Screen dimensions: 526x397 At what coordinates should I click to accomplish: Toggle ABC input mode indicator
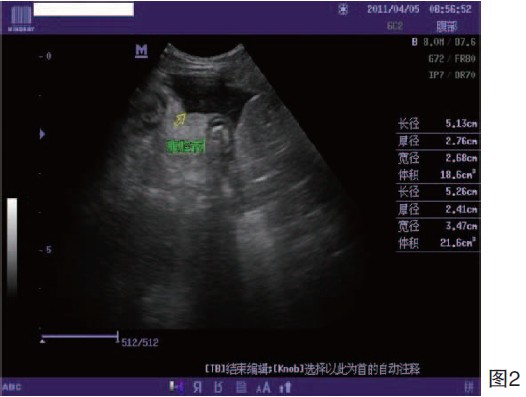coord(12,387)
